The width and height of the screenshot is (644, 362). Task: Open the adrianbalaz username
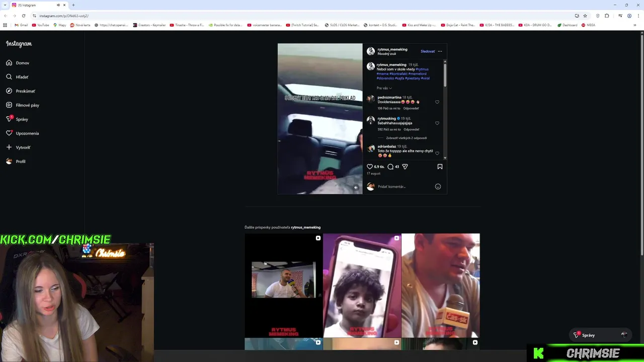[x=387, y=146]
